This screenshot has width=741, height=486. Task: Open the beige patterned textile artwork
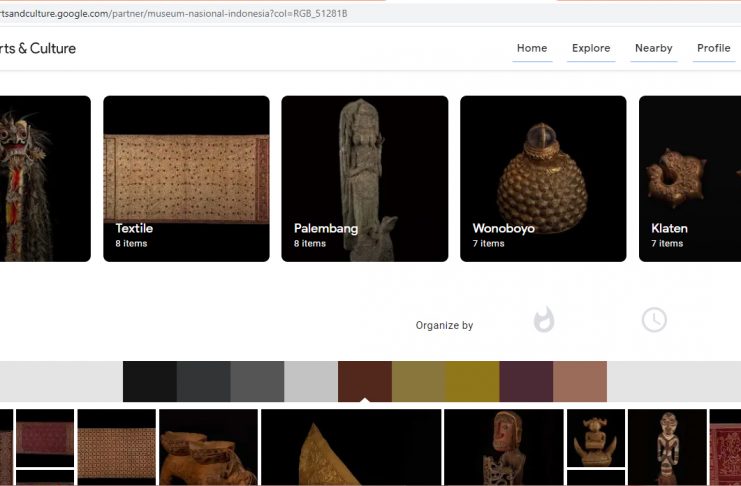[117, 447]
